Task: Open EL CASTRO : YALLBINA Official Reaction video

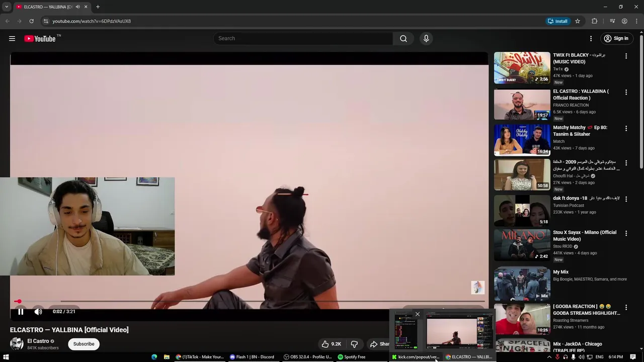Action: tap(581, 95)
